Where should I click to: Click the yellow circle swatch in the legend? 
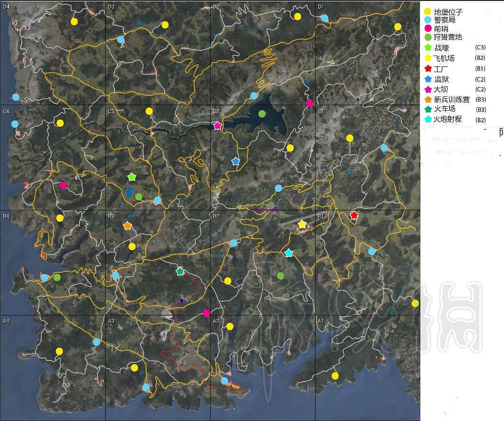tap(428, 12)
